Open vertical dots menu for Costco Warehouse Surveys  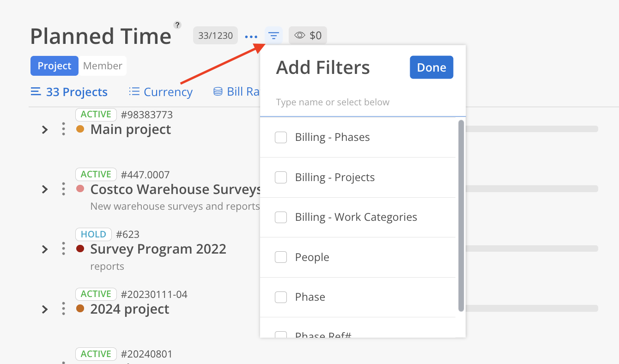point(63,189)
